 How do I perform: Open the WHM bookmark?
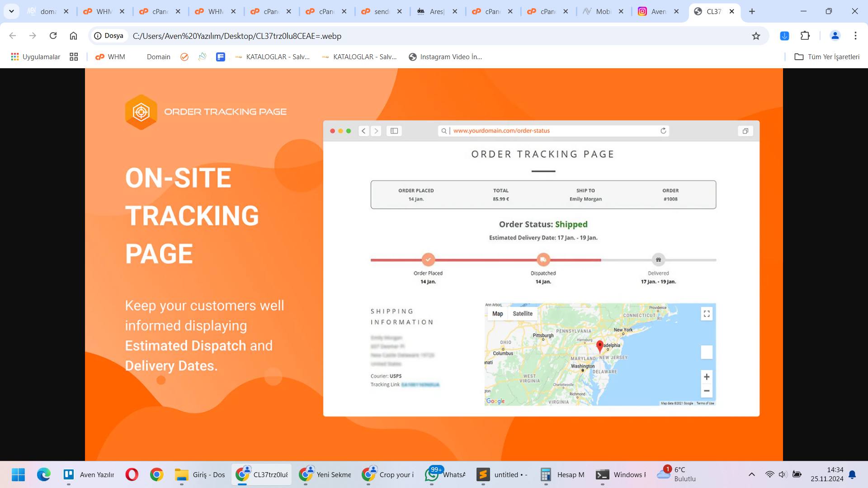click(110, 56)
